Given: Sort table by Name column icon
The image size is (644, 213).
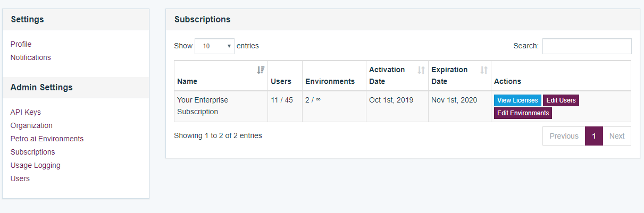Looking at the screenshot, I should (261, 70).
